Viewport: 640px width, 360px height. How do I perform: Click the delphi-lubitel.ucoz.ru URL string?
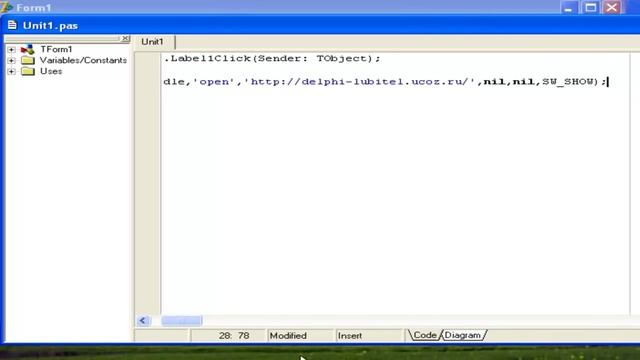[359, 82]
